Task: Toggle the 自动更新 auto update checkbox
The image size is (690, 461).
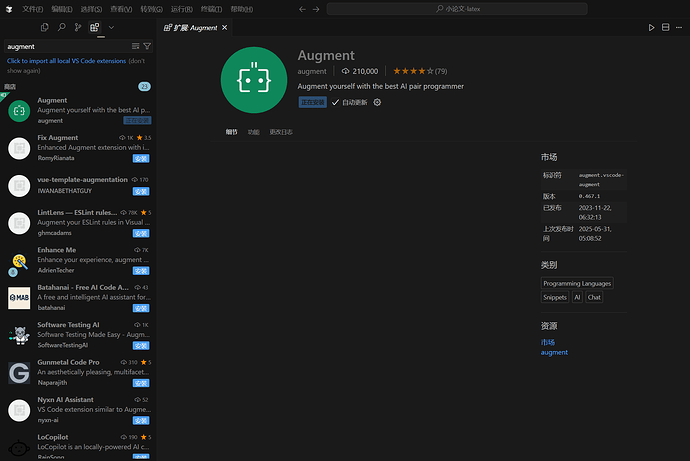Action: [x=335, y=102]
